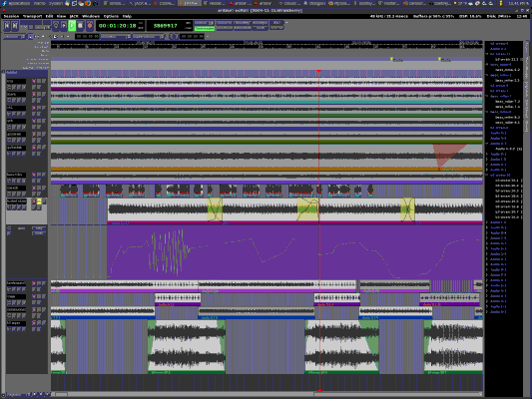Screen dimensions: 532x399
Task: Toggle the green time master button
Action: pos(205,29)
